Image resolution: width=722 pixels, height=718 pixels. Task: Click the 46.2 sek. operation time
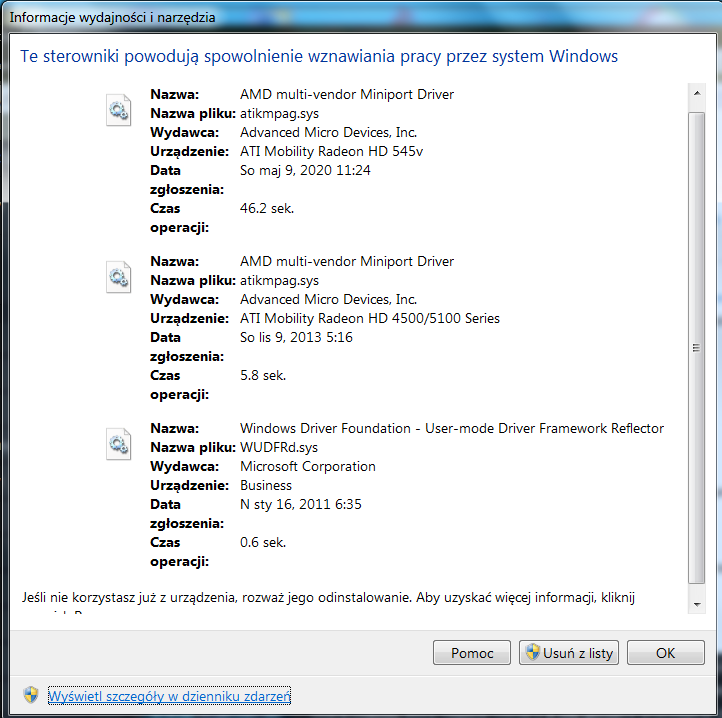[267, 208]
